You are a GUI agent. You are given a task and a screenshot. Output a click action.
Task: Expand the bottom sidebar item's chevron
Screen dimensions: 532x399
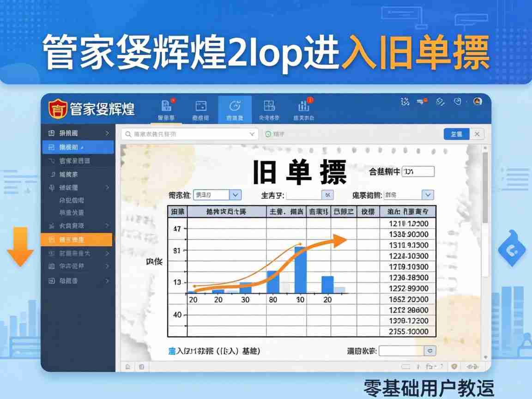108,281
